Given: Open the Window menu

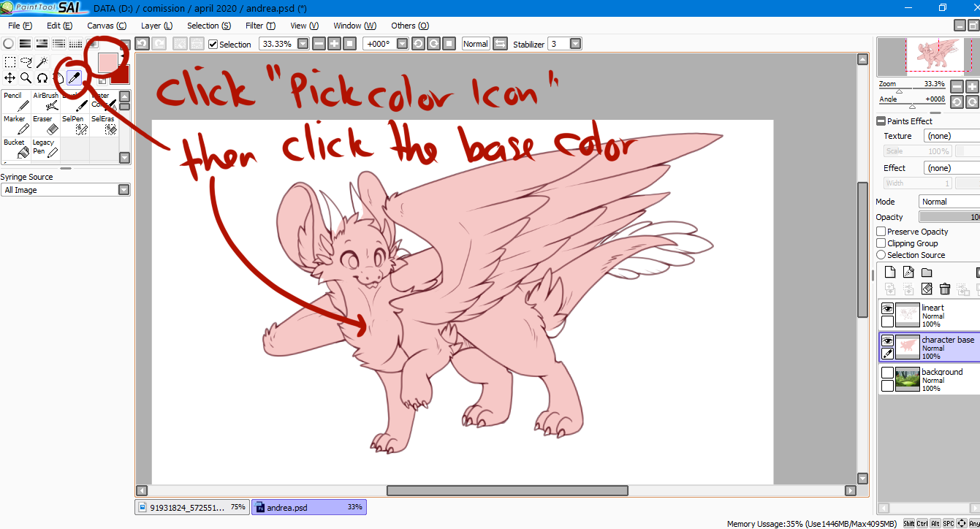Looking at the screenshot, I should [355, 26].
